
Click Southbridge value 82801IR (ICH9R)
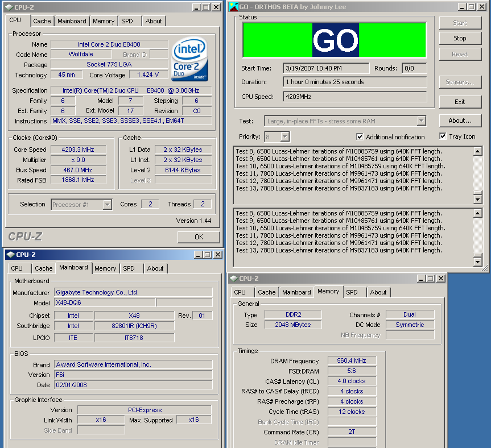(x=134, y=326)
